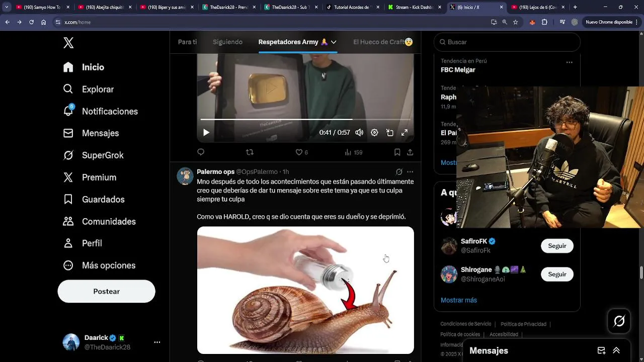This screenshot has height=362, width=644.
Task: View stats of video tweet 159
Action: point(353,152)
